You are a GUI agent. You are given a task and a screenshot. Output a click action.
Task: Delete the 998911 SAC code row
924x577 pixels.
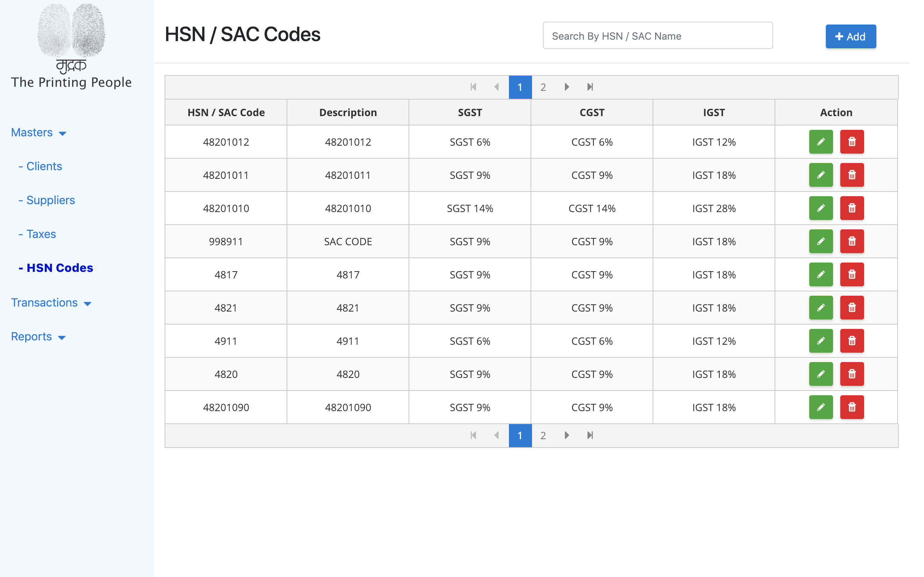[x=852, y=241]
